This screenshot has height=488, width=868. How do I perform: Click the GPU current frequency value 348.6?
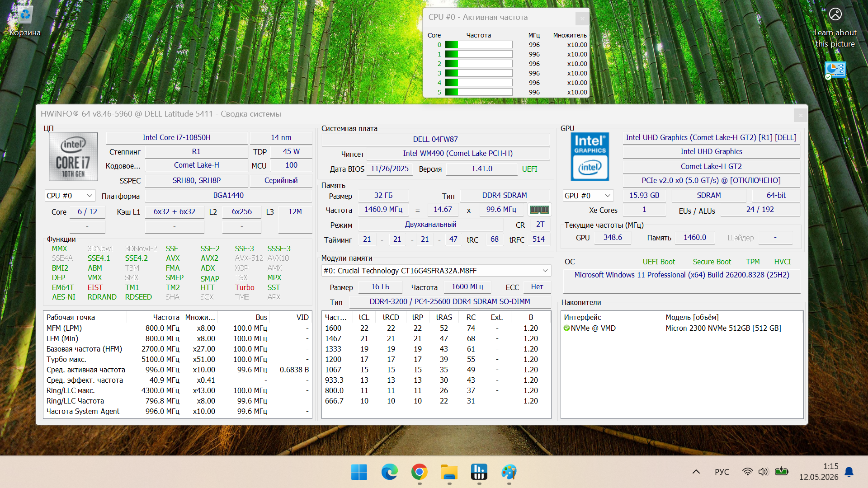point(613,238)
